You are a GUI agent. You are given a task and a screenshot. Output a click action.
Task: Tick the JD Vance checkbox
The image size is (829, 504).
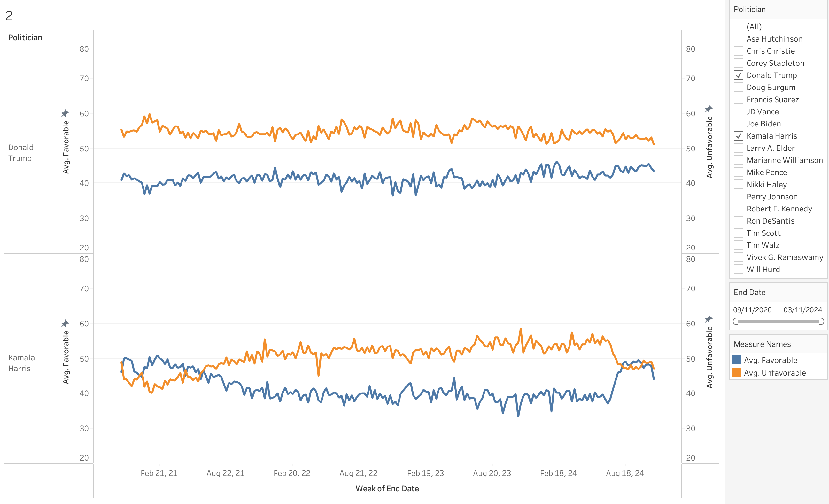(739, 111)
